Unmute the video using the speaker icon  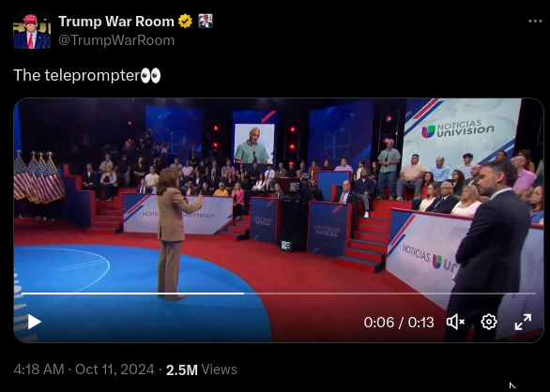coord(455,322)
